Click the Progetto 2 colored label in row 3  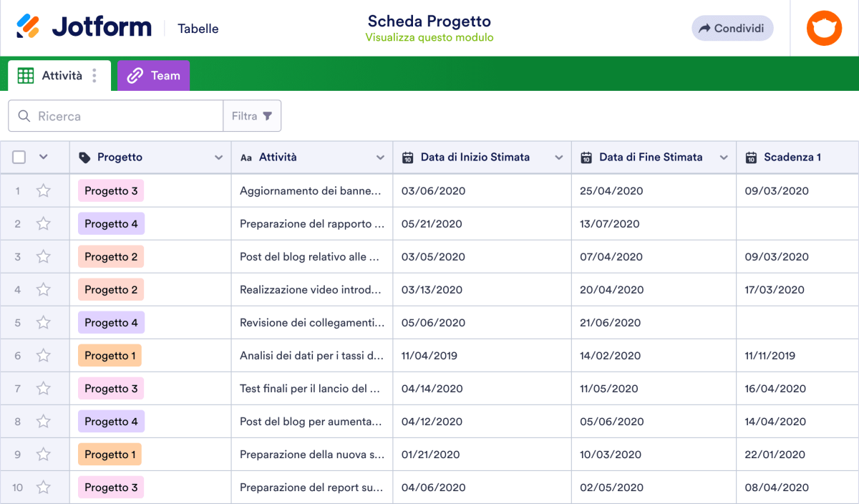click(x=111, y=256)
